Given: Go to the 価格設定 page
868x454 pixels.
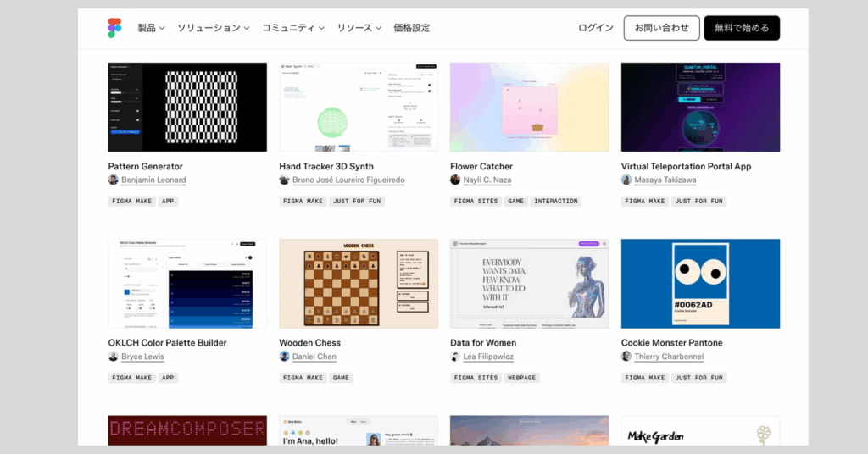Looking at the screenshot, I should (x=411, y=28).
